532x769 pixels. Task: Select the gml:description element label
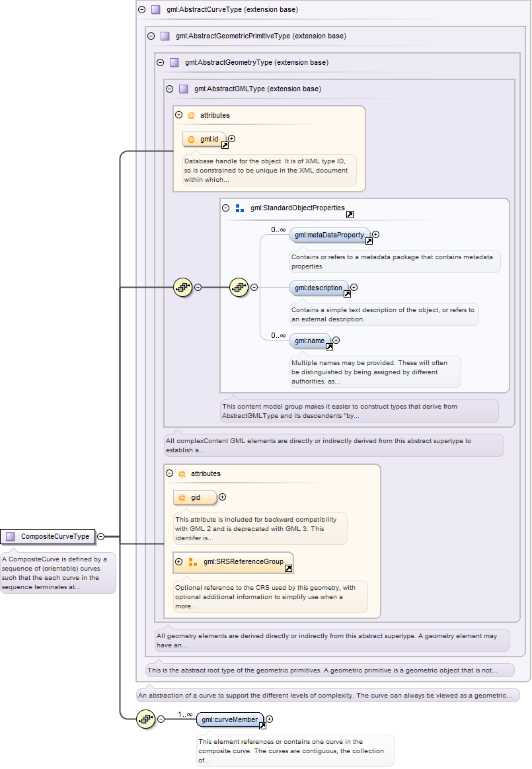(x=319, y=288)
